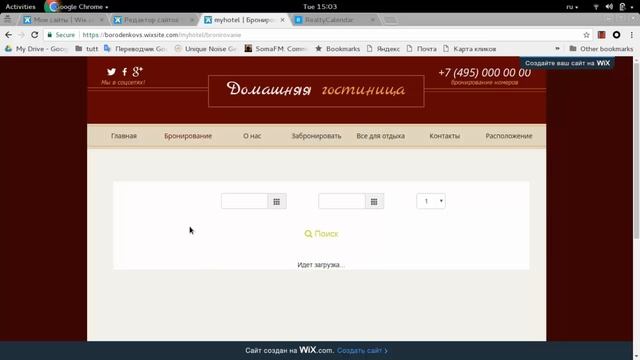Switch to the Мои сайты Wix tab
Viewport: 640px width, 360px height.
[63, 20]
